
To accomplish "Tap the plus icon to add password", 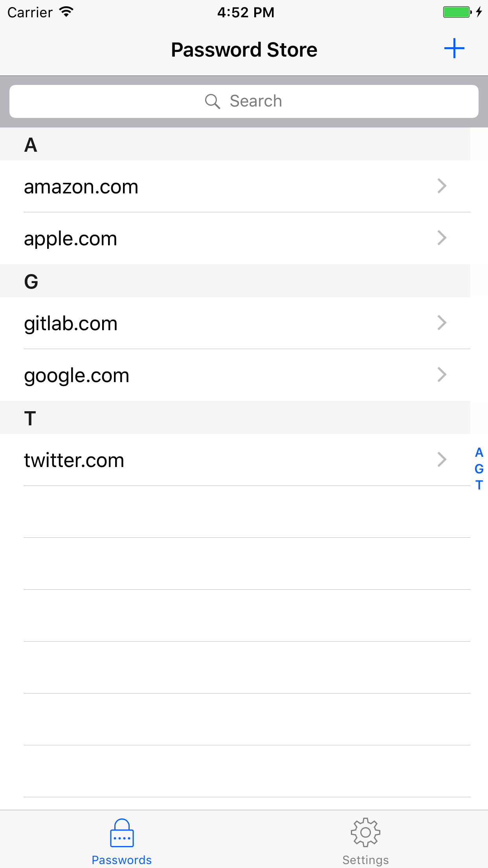I will point(454,49).
